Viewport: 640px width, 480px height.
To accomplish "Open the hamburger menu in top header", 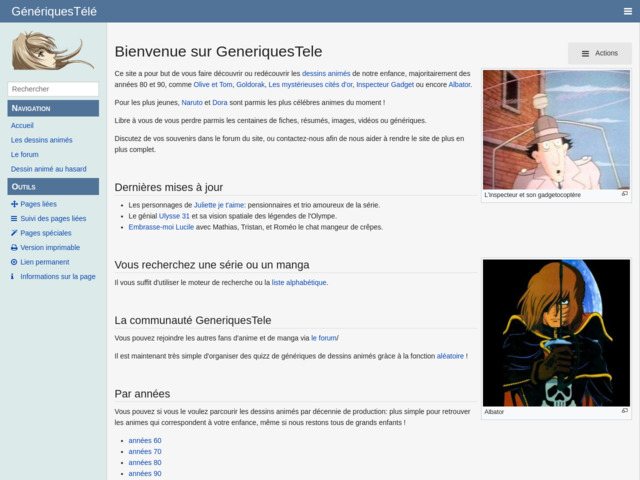I will pos(627,11).
